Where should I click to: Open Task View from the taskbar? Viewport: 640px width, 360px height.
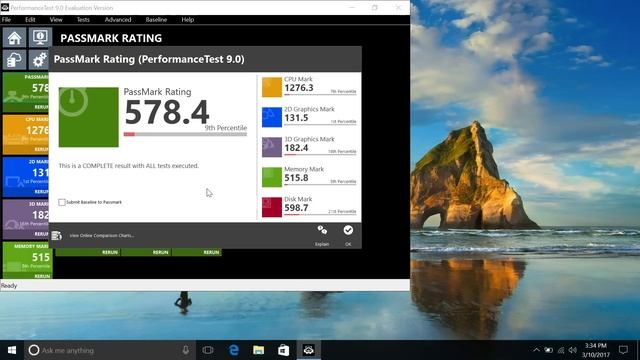[208, 350]
